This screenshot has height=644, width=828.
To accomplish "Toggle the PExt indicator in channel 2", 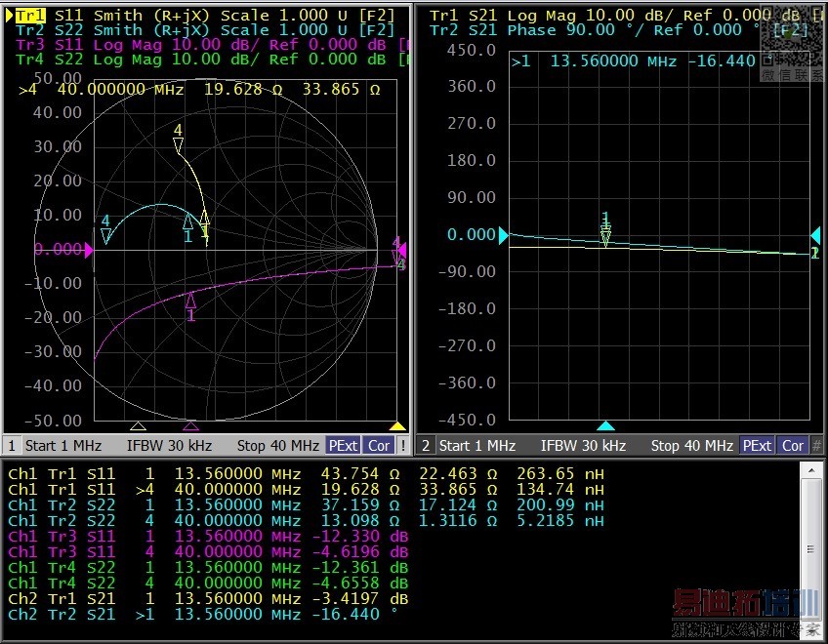I will 757,445.
